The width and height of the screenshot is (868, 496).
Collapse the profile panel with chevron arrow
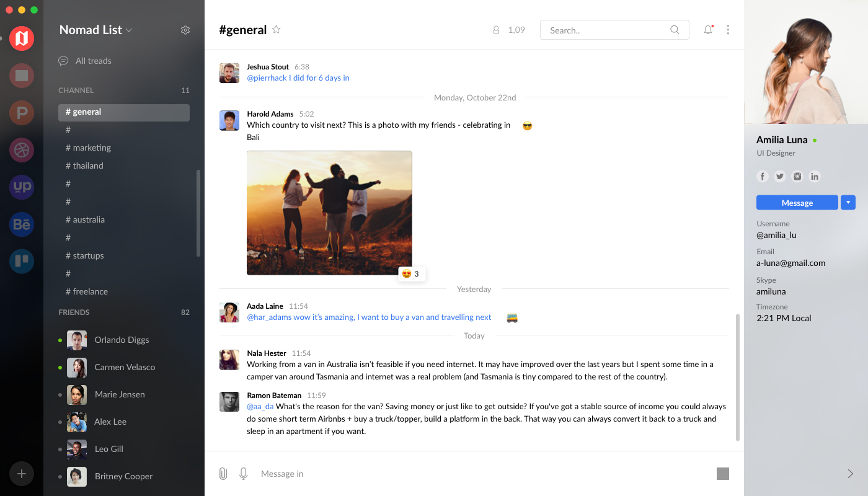click(x=851, y=474)
